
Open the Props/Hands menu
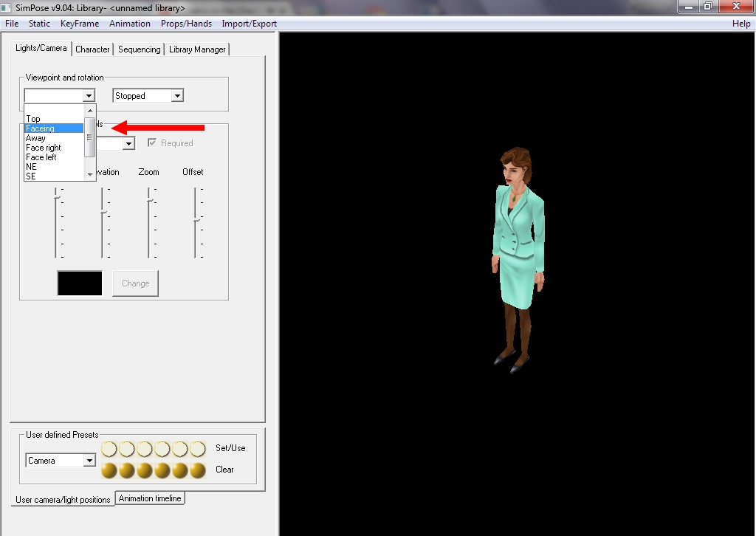point(186,24)
